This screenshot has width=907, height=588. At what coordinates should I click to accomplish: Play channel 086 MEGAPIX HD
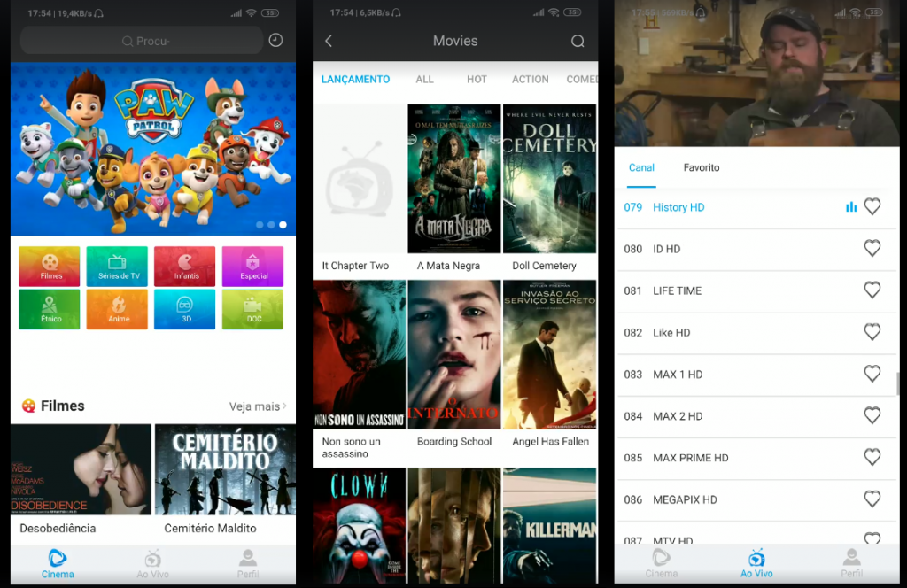756,499
